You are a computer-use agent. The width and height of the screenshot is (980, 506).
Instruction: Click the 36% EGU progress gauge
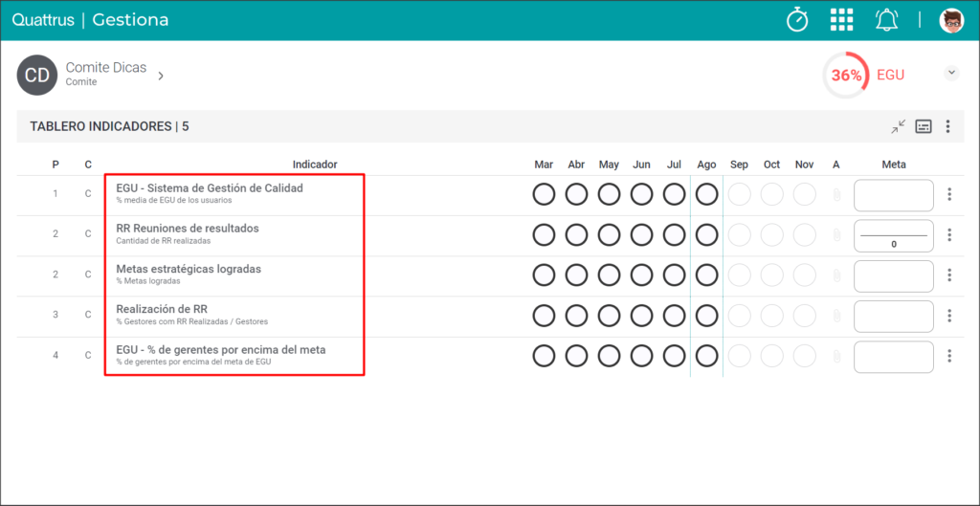pos(846,76)
